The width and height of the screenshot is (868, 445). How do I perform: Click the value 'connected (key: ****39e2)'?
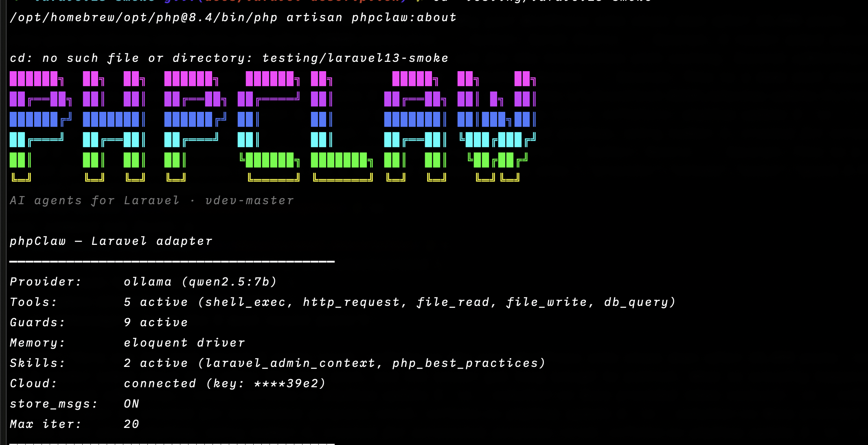click(x=225, y=384)
